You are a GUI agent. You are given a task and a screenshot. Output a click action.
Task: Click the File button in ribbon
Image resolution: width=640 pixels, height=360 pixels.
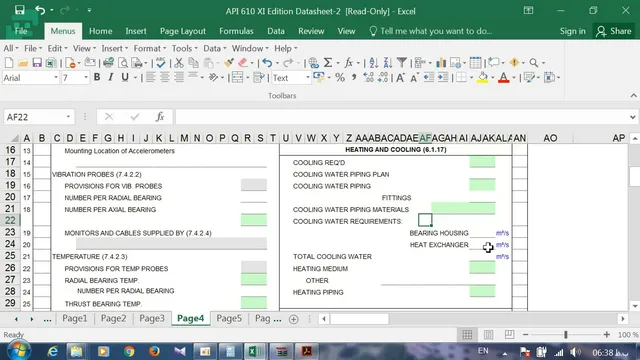click(21, 31)
